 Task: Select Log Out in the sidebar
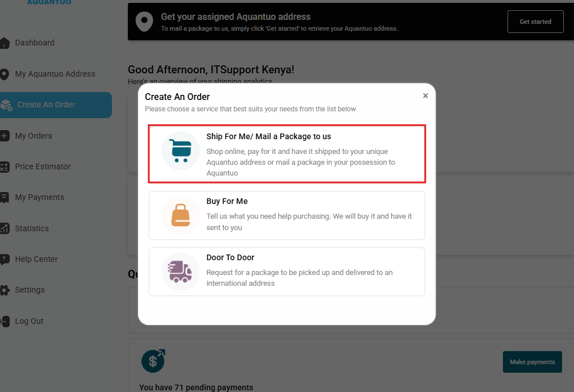(29, 321)
